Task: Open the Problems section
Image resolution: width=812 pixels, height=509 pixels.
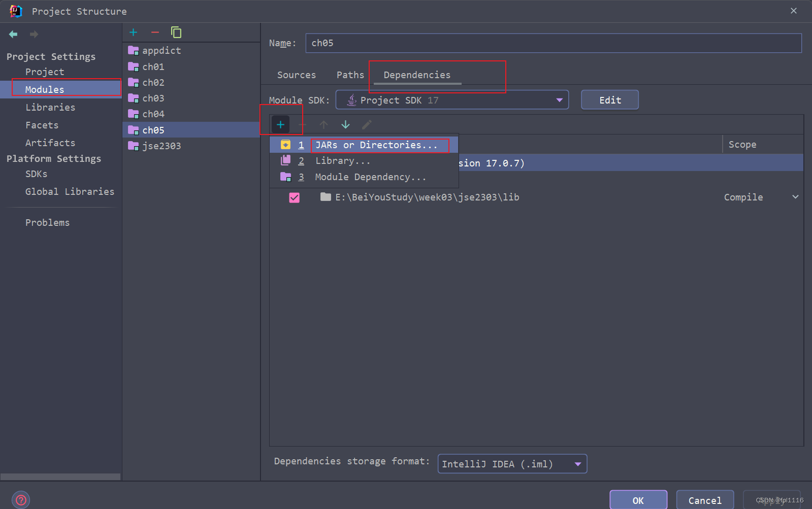Action: coord(47,222)
